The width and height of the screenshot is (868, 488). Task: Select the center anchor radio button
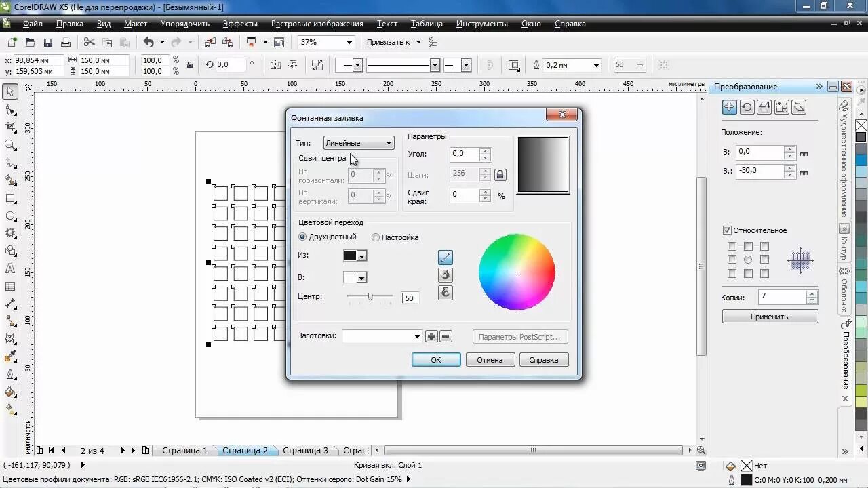point(748,260)
